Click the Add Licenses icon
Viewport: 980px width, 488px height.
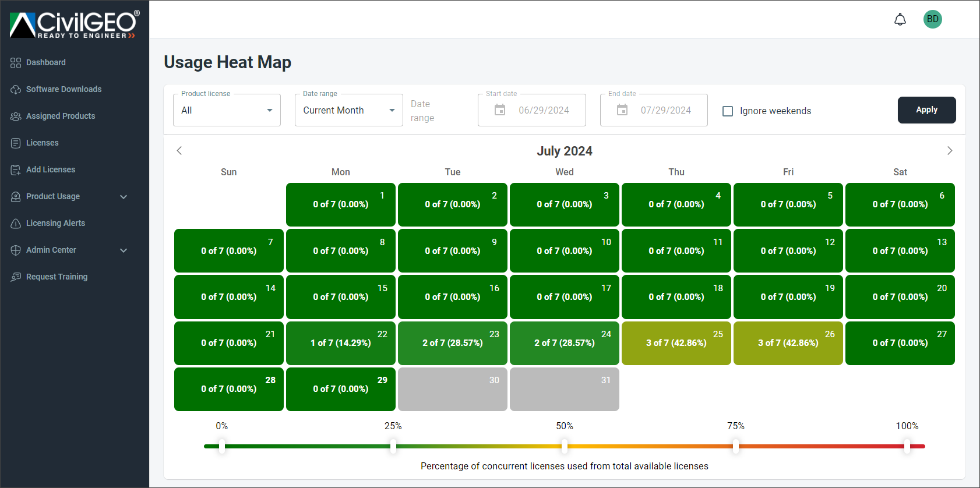coord(16,169)
